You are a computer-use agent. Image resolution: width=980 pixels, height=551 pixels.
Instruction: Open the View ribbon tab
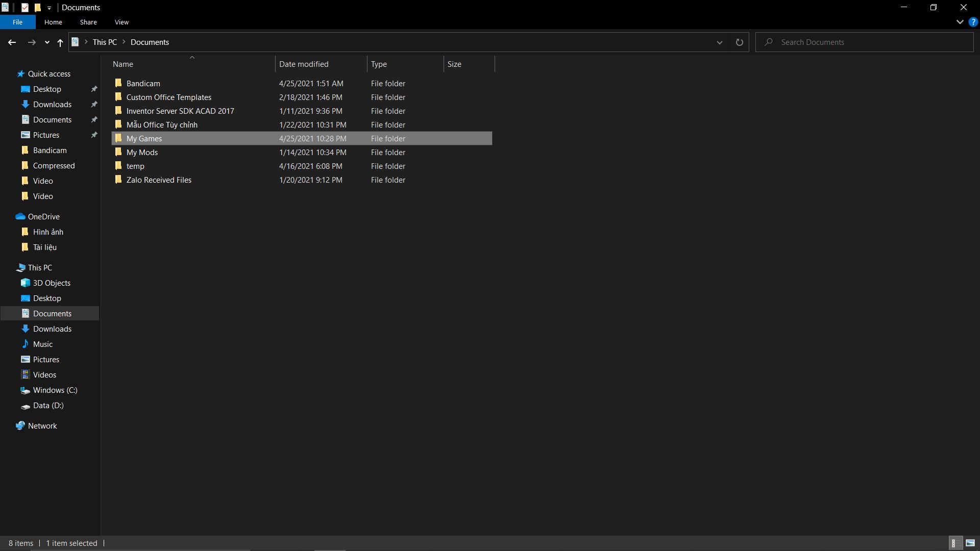[x=121, y=22]
